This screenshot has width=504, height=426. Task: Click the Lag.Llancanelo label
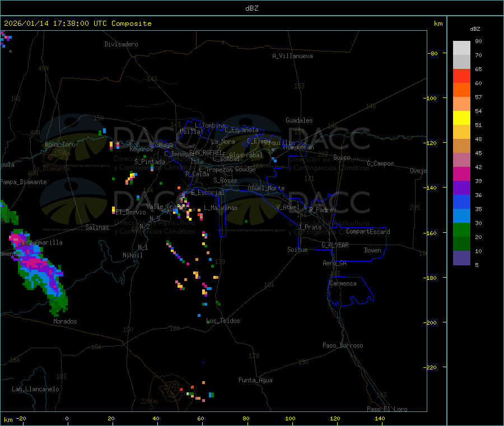pos(35,389)
